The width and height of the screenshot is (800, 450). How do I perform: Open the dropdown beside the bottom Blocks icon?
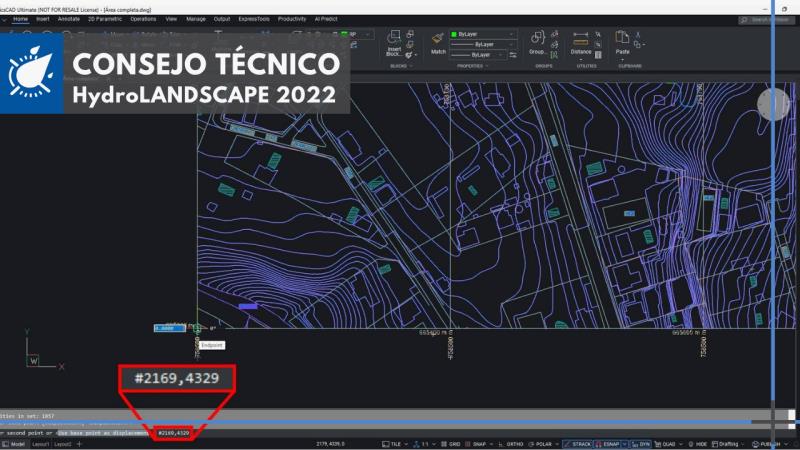416,55
